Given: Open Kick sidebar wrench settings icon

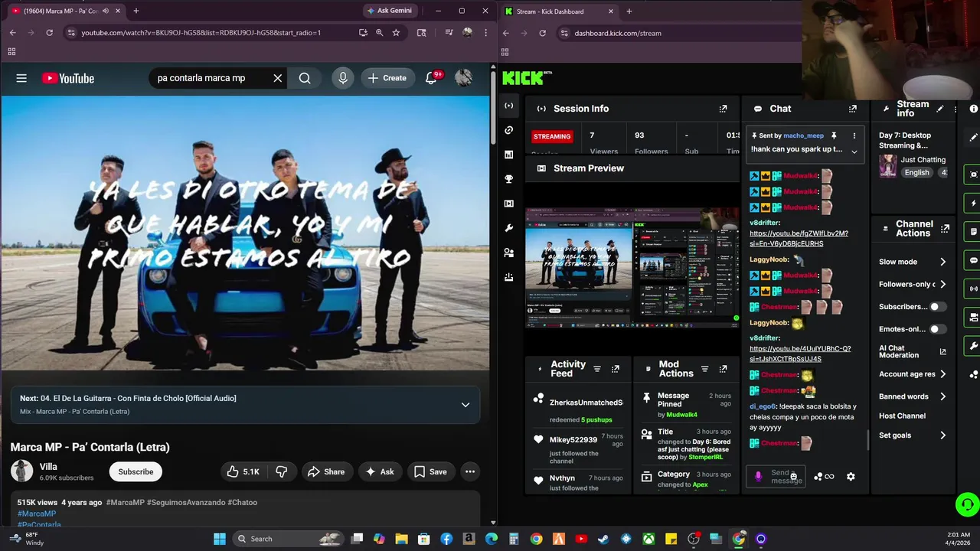Looking at the screenshot, I should pos(509,228).
